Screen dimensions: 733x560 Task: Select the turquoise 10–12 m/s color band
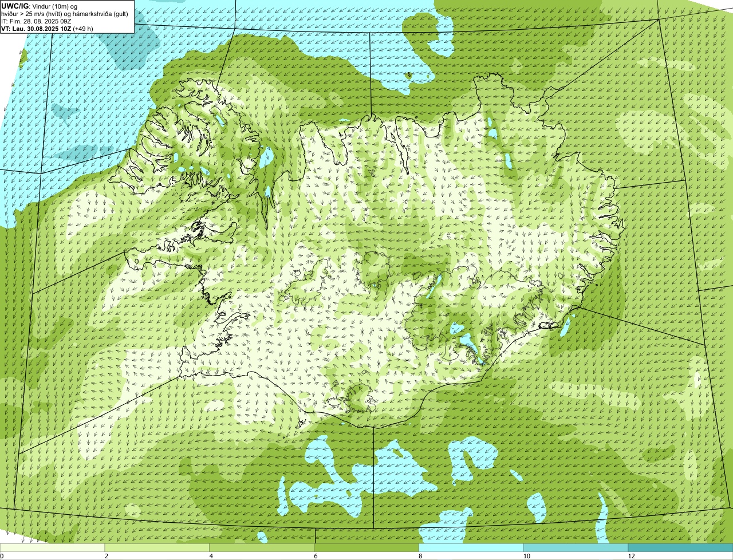pos(576,547)
